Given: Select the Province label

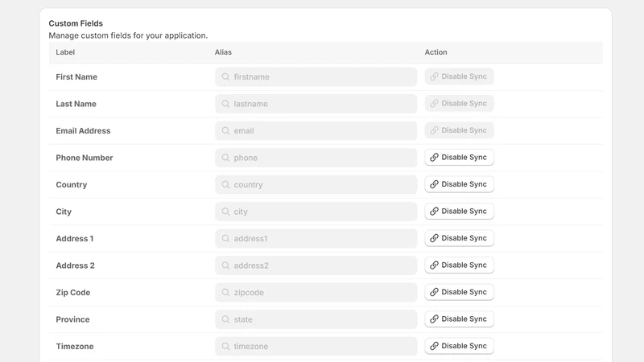Looking at the screenshot, I should coord(72,319).
